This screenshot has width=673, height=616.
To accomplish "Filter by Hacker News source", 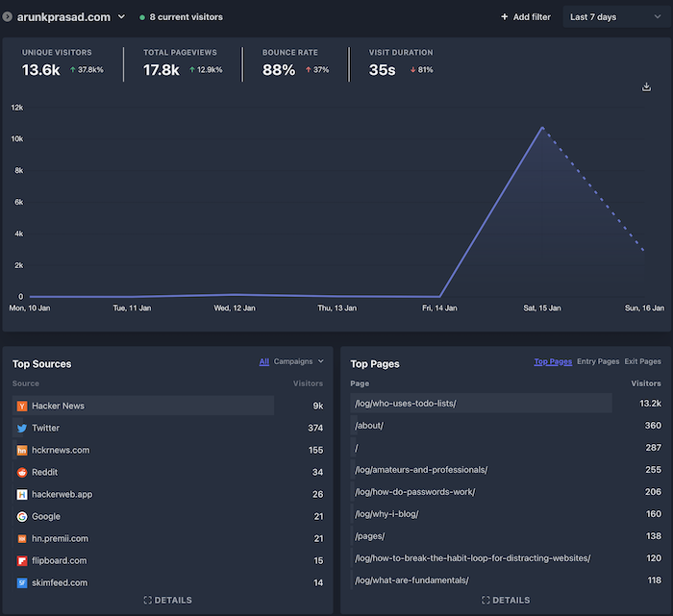I will pyautogui.click(x=58, y=406).
